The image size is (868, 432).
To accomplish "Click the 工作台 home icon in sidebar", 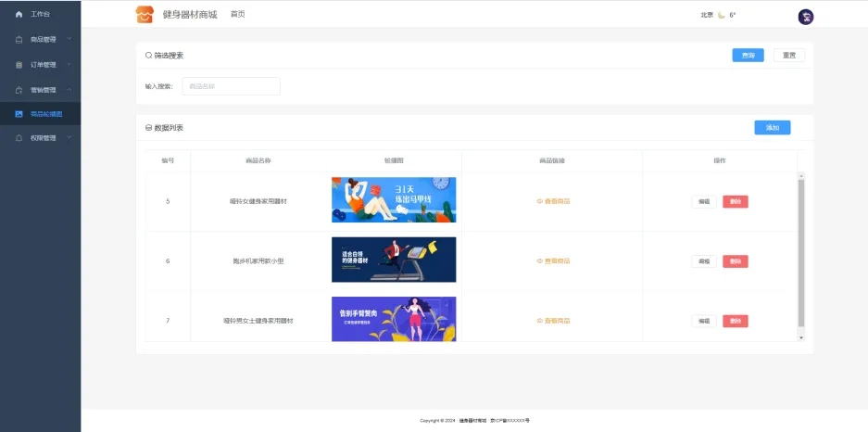I will [x=19, y=15].
